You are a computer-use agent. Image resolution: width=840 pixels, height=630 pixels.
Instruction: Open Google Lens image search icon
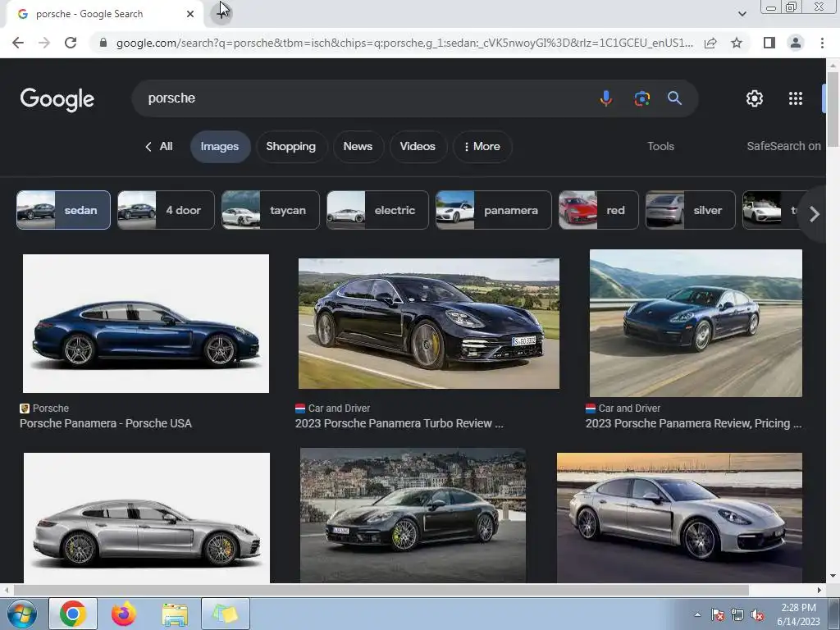point(641,98)
